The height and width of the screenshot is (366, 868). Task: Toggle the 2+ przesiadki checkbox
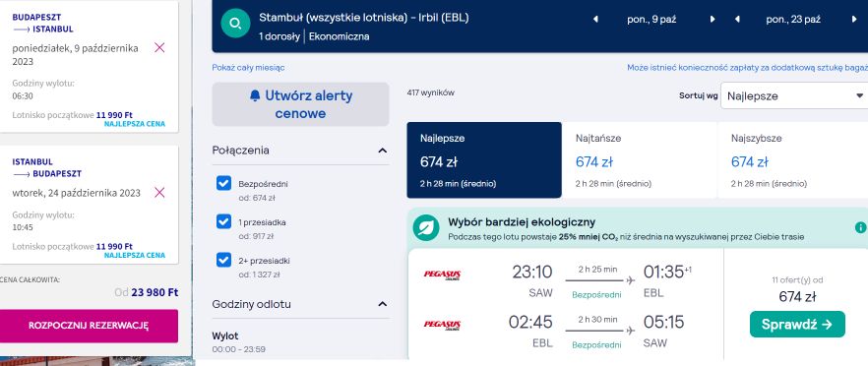223,260
